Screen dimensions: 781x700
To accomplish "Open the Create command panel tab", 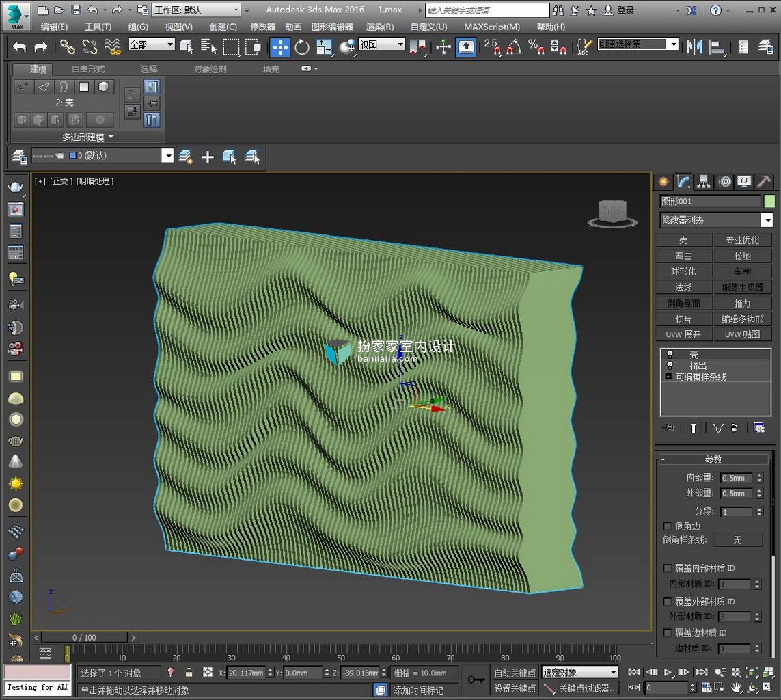I will (x=663, y=182).
